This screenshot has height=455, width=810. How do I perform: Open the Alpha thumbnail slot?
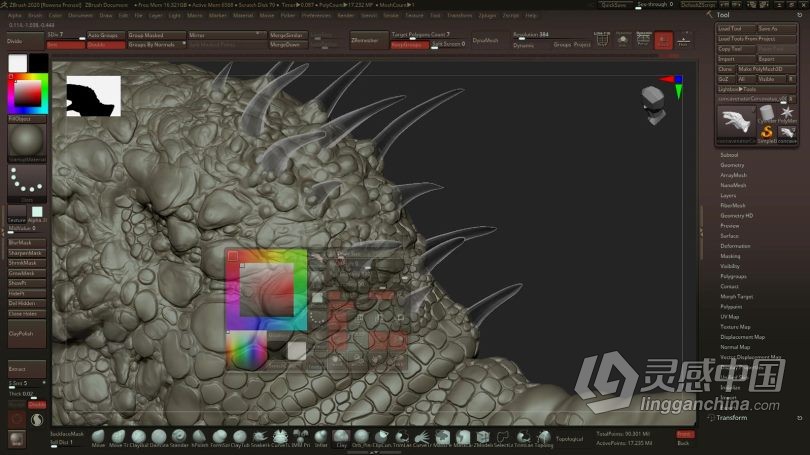pos(37,212)
